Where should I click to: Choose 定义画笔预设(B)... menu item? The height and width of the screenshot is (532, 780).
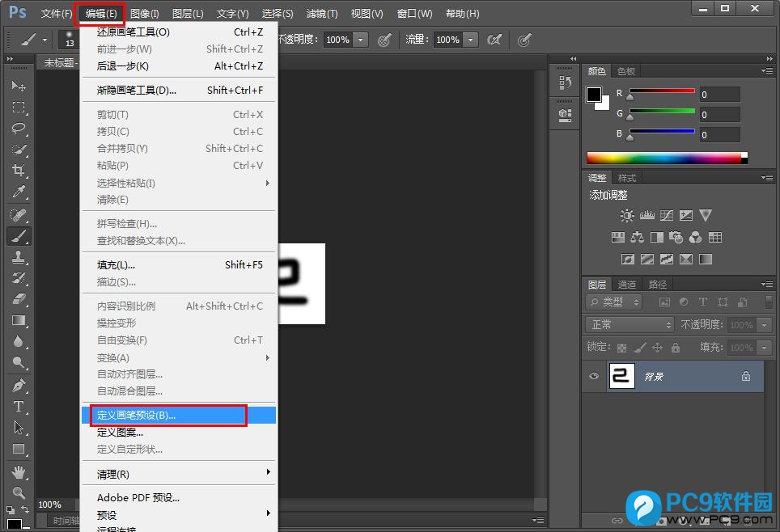click(179, 415)
